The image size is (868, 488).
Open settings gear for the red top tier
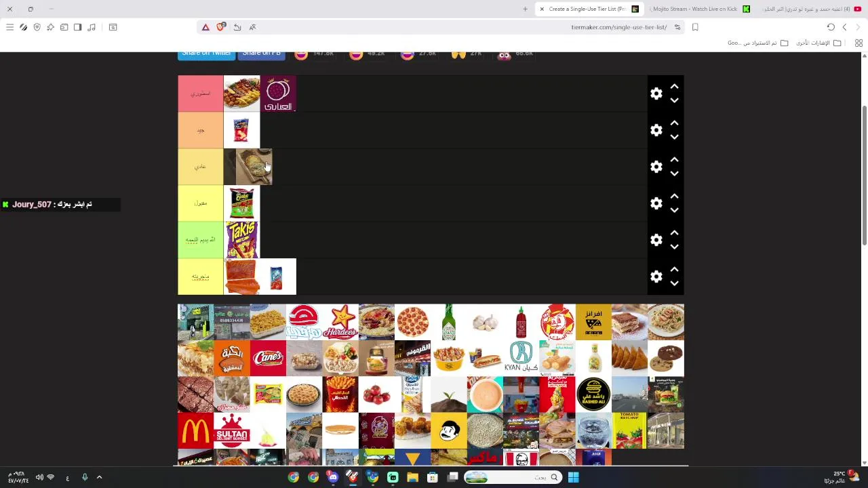(656, 94)
